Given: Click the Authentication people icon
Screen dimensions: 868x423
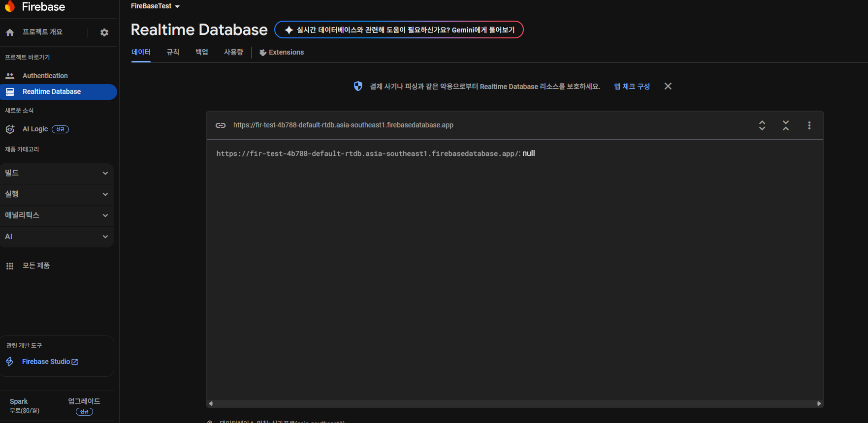Looking at the screenshot, I should point(10,76).
